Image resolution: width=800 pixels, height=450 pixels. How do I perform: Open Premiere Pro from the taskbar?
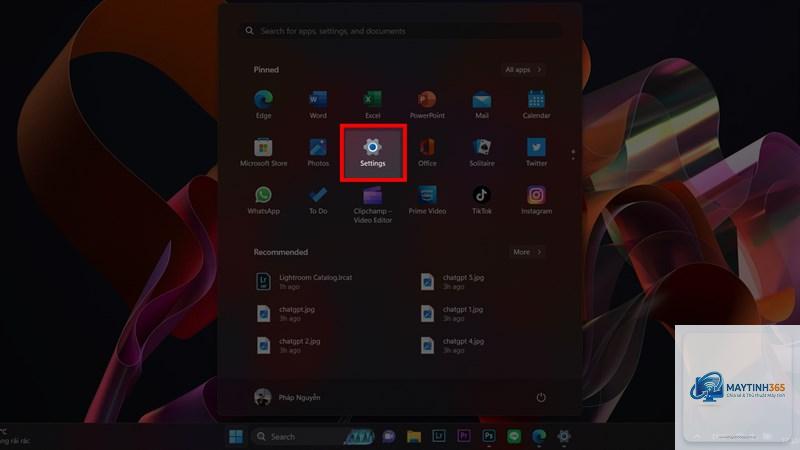click(464, 436)
